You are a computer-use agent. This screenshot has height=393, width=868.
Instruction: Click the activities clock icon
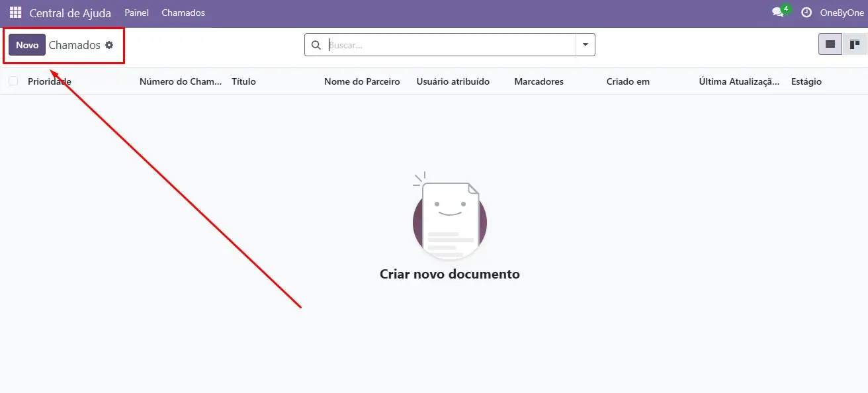pos(806,13)
